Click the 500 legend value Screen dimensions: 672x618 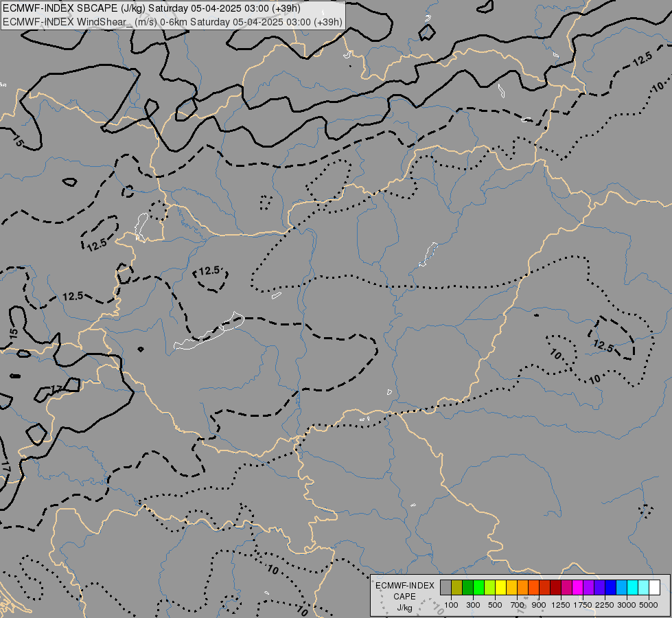(495, 605)
